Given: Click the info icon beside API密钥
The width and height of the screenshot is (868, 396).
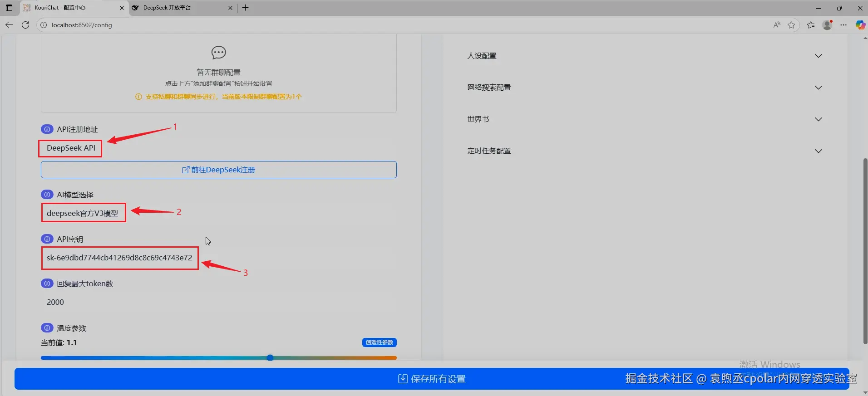Looking at the screenshot, I should 47,239.
